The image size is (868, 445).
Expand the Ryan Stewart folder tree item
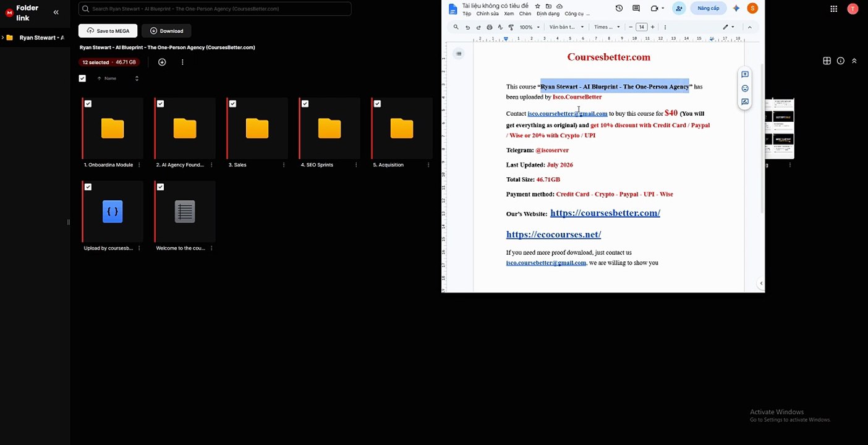point(2,38)
